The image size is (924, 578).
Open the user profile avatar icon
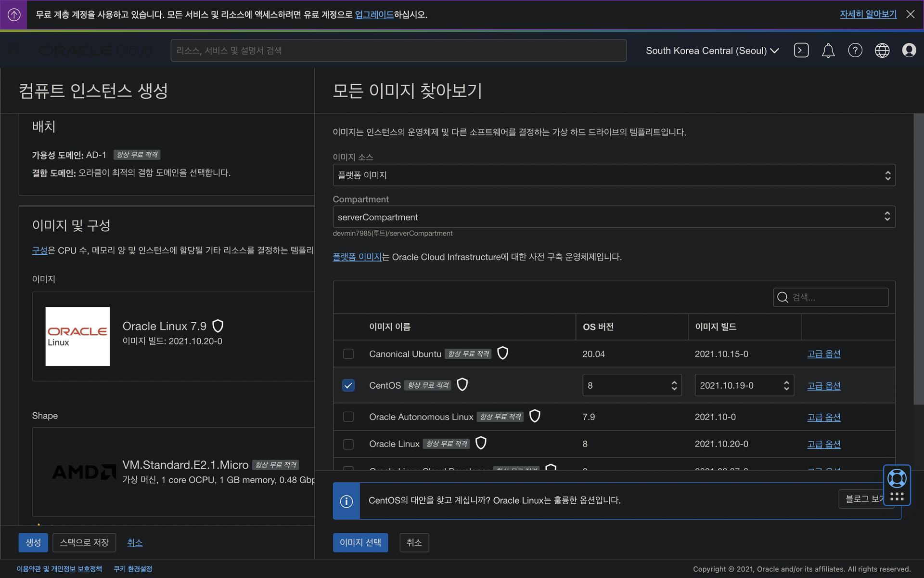(909, 50)
